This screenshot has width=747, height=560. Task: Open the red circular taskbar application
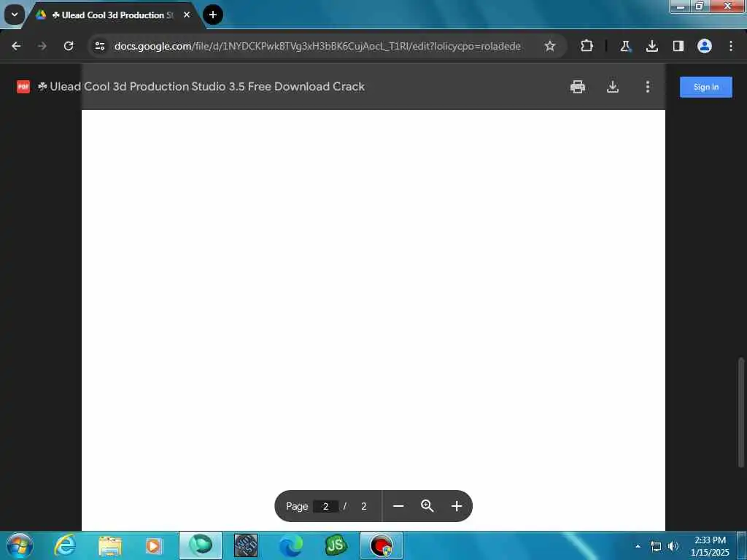[x=381, y=545]
